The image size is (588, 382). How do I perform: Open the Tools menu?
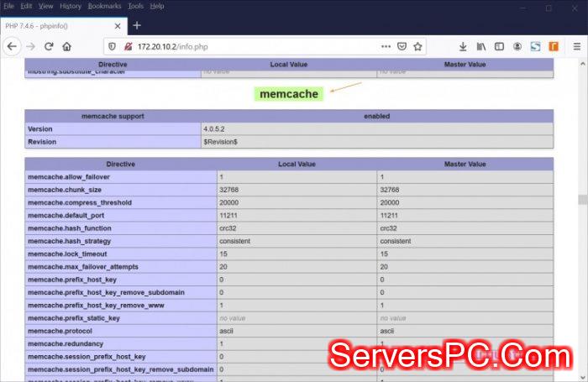point(134,6)
